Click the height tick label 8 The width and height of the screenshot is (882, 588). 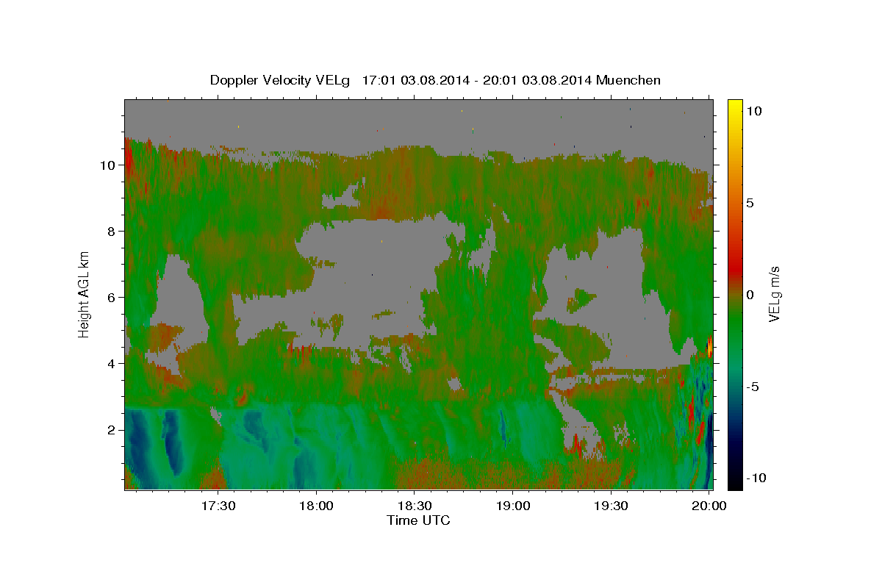(x=112, y=231)
